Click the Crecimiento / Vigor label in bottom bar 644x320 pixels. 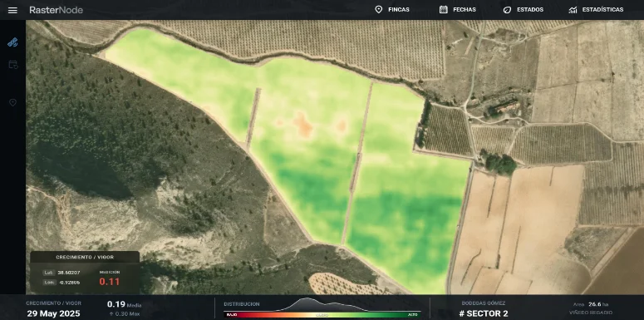[53, 303]
